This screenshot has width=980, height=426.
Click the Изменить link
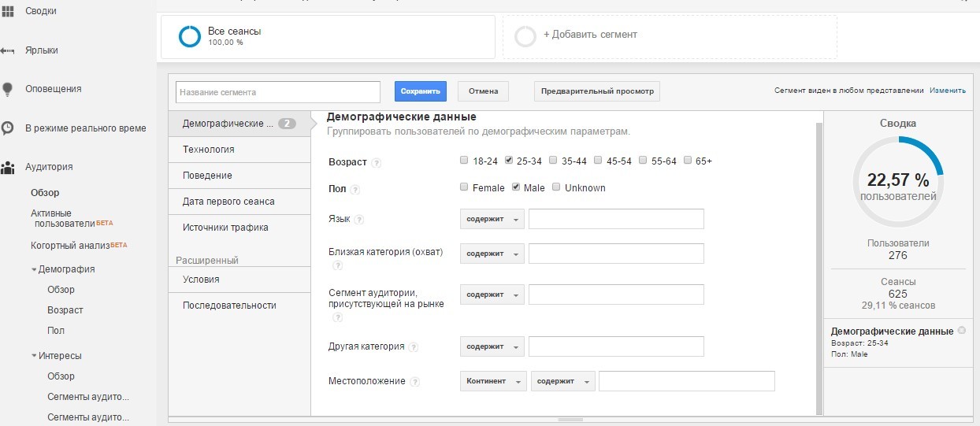click(948, 91)
